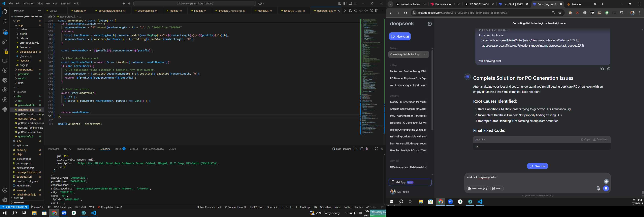644x217 pixels.
Task: Open Chrome tab search dropdown
Action: 390,4
